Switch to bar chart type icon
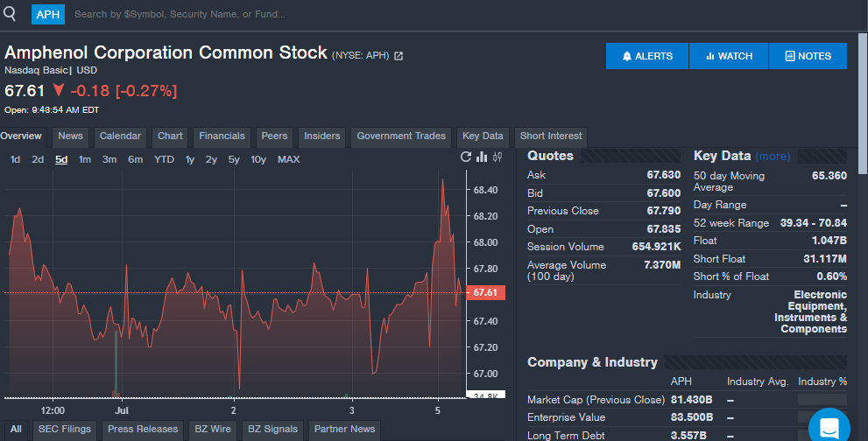 click(482, 157)
